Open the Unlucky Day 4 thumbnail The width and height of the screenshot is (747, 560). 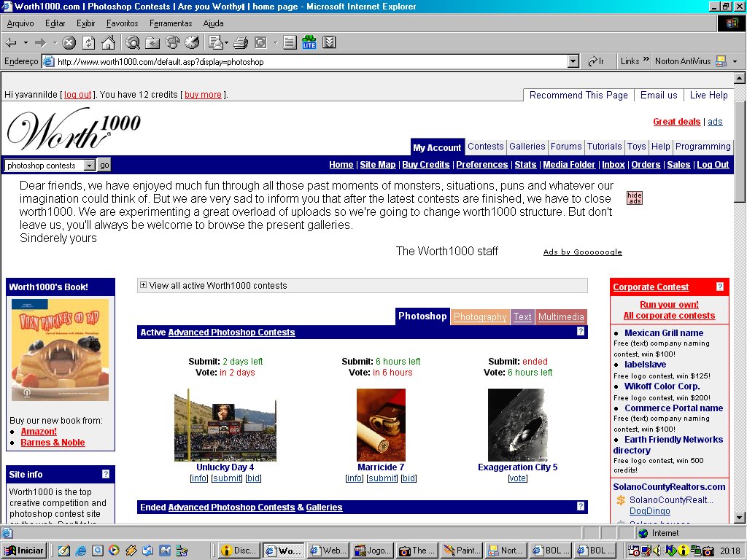click(225, 425)
